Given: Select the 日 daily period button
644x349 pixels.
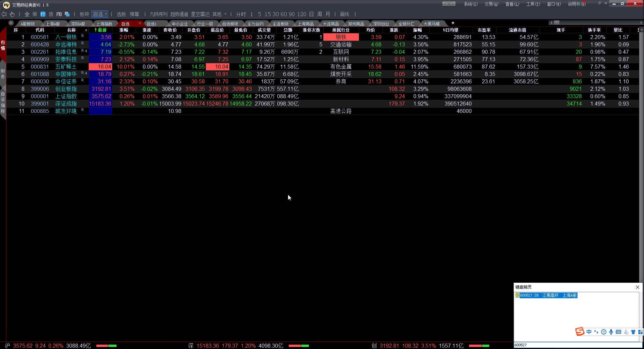Looking at the screenshot, I should coord(311,14).
